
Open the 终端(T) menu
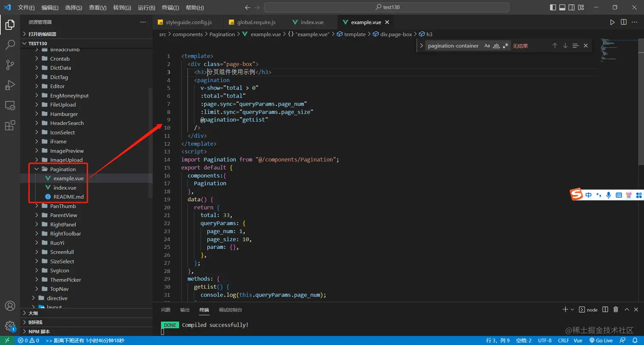(171, 8)
